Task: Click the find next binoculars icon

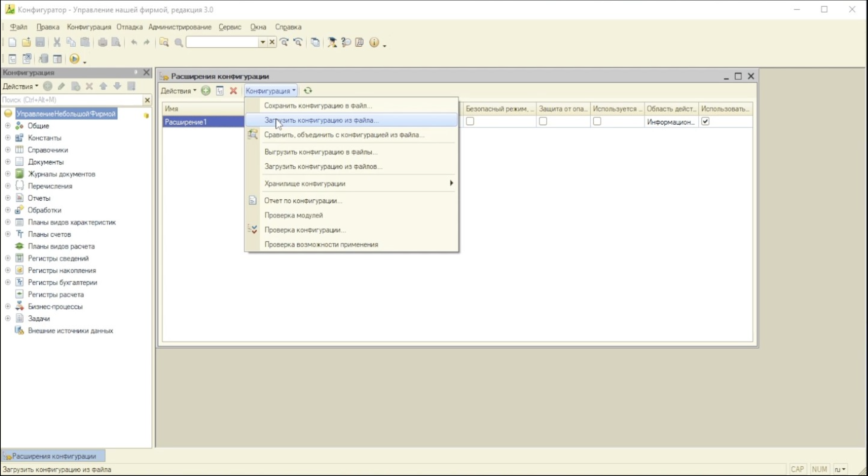Action: click(x=284, y=42)
